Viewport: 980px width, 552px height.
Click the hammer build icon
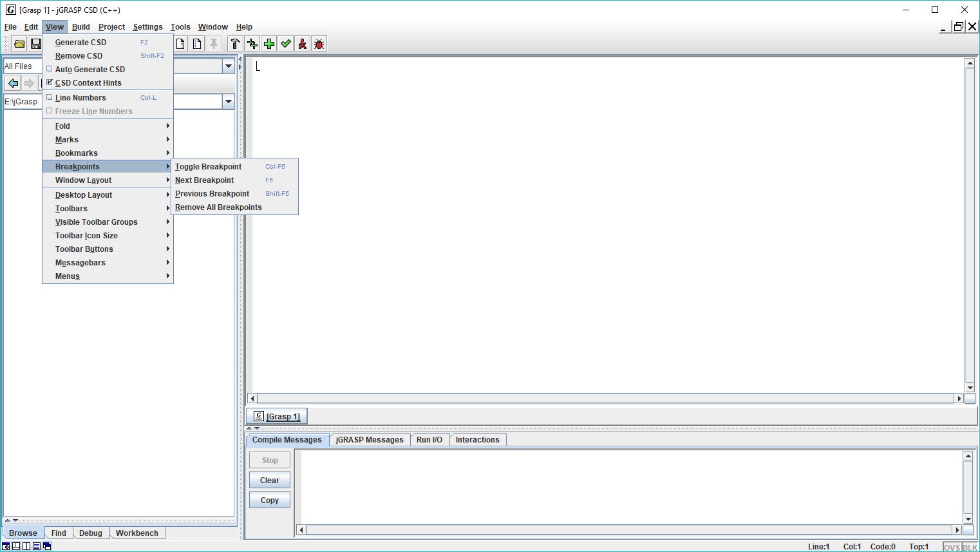click(x=235, y=44)
